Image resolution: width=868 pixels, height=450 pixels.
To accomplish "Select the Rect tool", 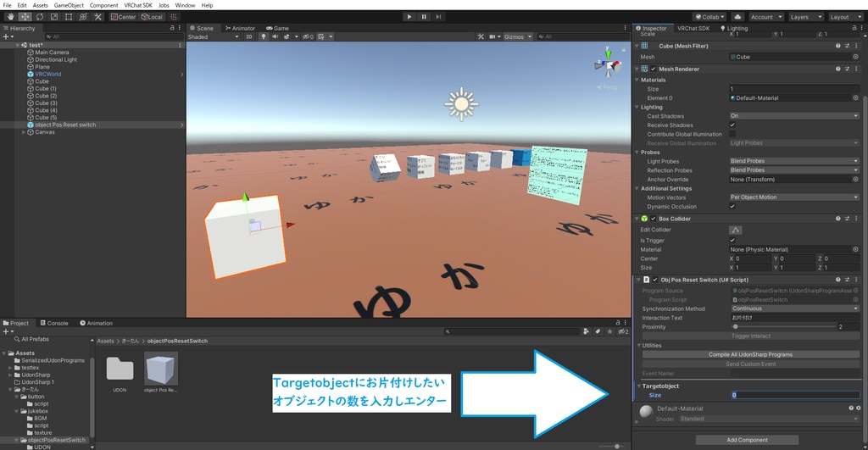I will tap(69, 17).
